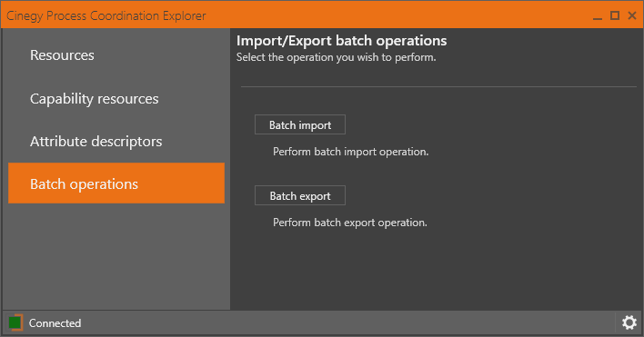The width and height of the screenshot is (644, 337).
Task: Switch to Capability resources
Action: tap(116, 99)
